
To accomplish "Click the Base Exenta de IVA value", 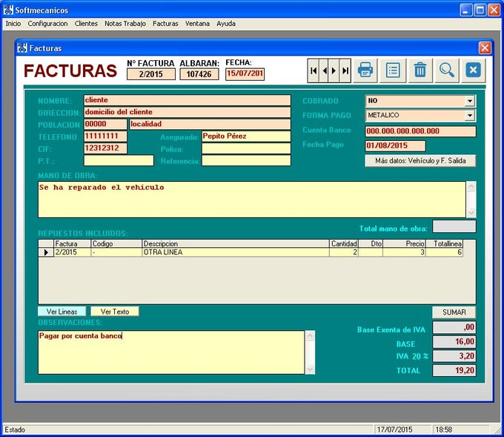I will coord(454,327).
